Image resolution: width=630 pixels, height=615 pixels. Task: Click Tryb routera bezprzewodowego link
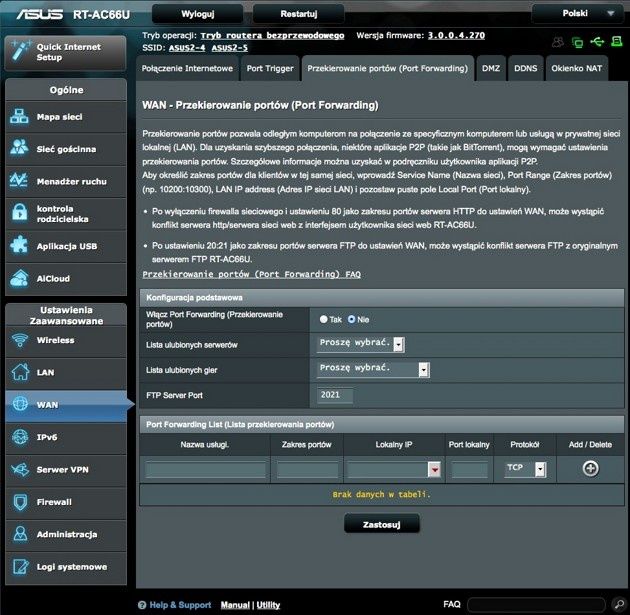pyautogui.click(x=272, y=35)
